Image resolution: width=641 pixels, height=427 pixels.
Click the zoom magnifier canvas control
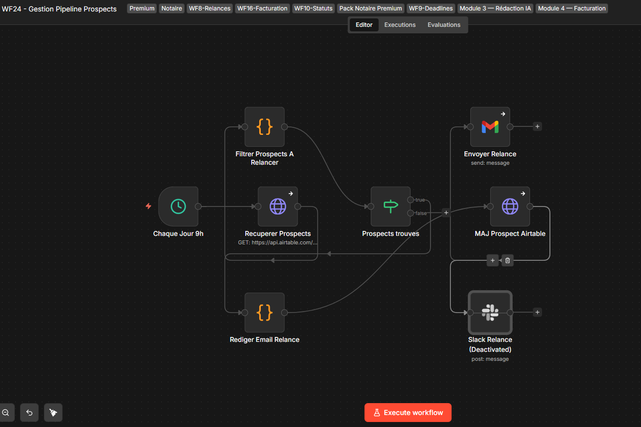[6, 412]
